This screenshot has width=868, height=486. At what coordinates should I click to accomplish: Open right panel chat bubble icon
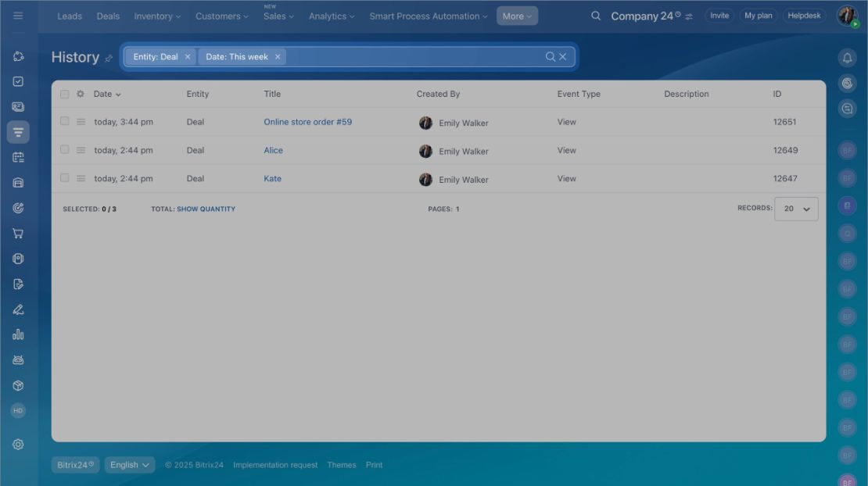pos(847,109)
